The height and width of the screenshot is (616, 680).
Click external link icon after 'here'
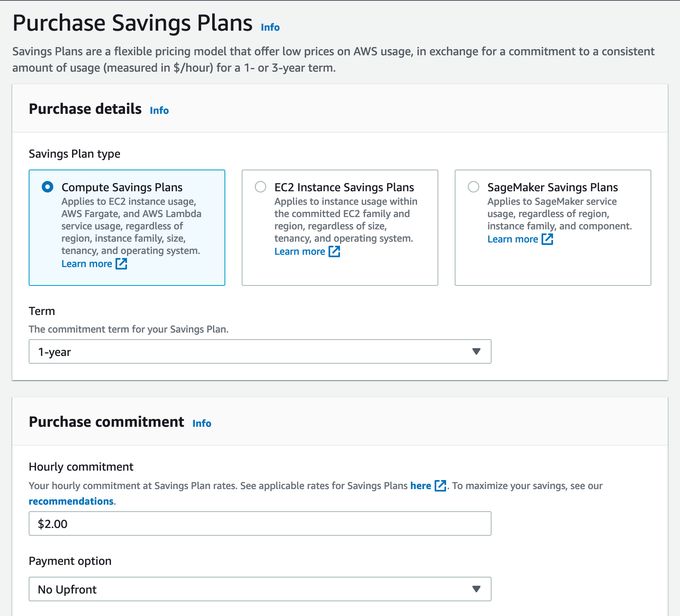tap(440, 486)
